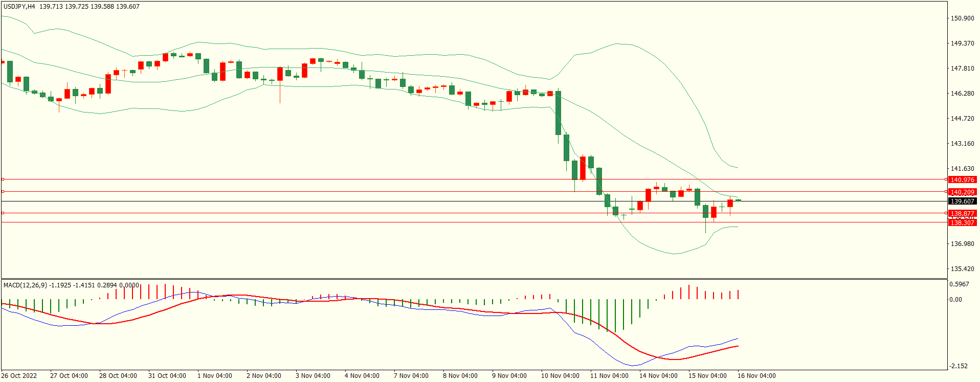Click the 3 Nov 04:00 time label
The height and width of the screenshot is (382, 980).
[x=314, y=376]
